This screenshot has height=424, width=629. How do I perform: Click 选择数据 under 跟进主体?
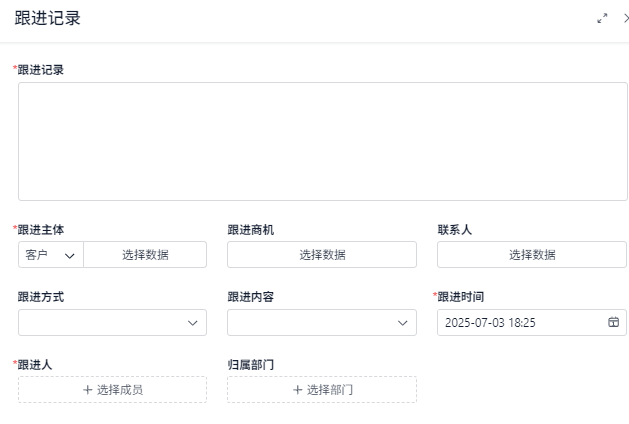[x=145, y=255]
